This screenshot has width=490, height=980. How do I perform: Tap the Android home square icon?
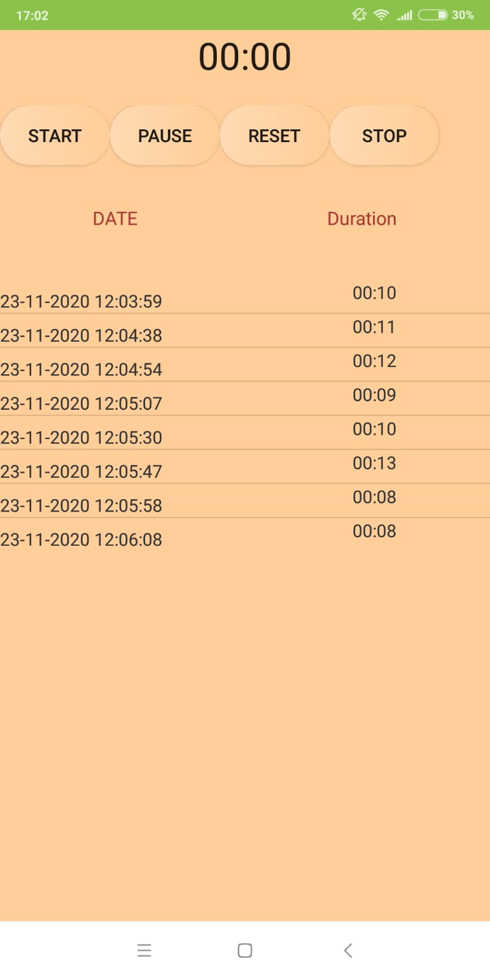pos(245,950)
